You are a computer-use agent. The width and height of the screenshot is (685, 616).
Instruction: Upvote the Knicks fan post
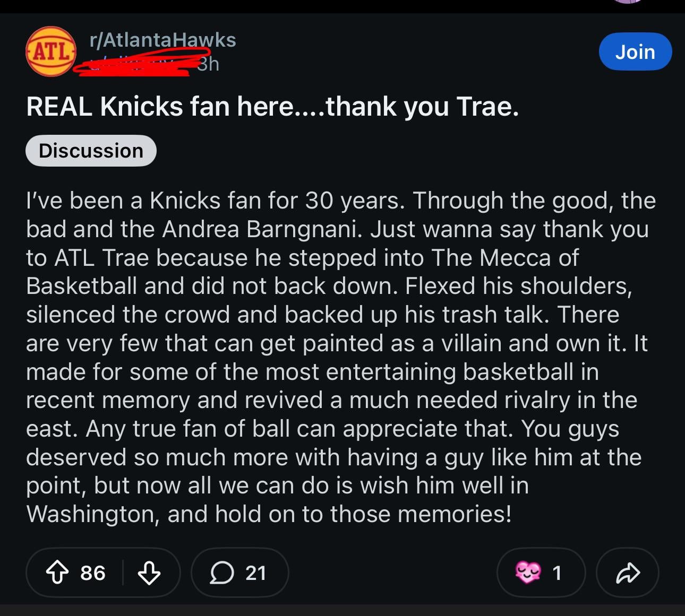57,573
